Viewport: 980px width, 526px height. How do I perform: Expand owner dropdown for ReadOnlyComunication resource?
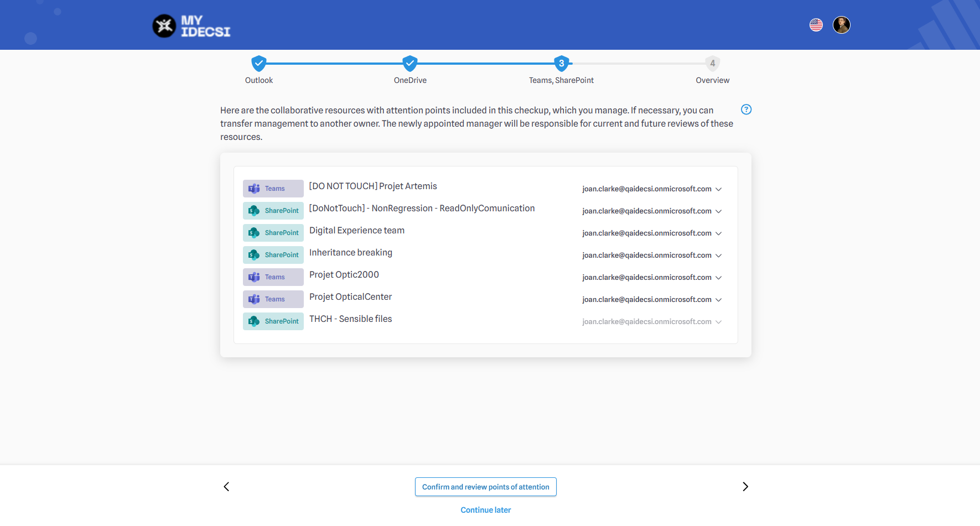click(718, 211)
